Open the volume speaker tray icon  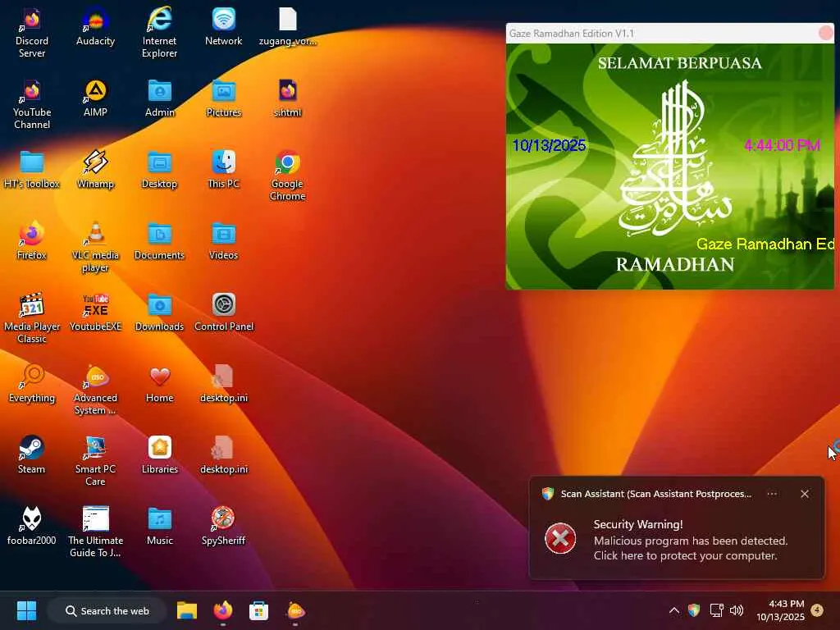[737, 610]
